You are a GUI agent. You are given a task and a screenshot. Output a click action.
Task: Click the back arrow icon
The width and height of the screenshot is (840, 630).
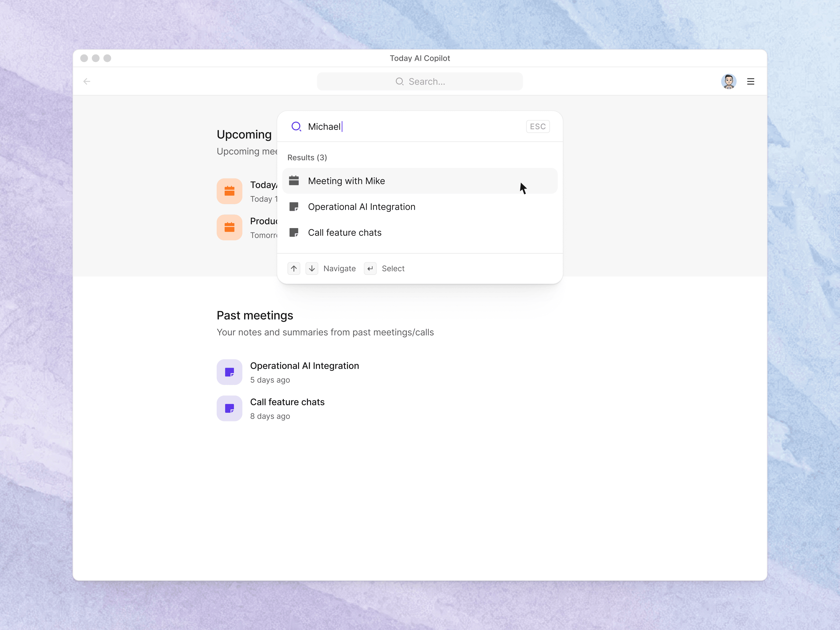87,81
